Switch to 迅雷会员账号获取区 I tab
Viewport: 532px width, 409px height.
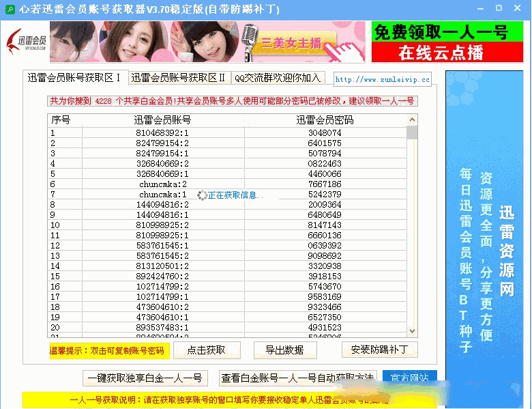coord(75,78)
